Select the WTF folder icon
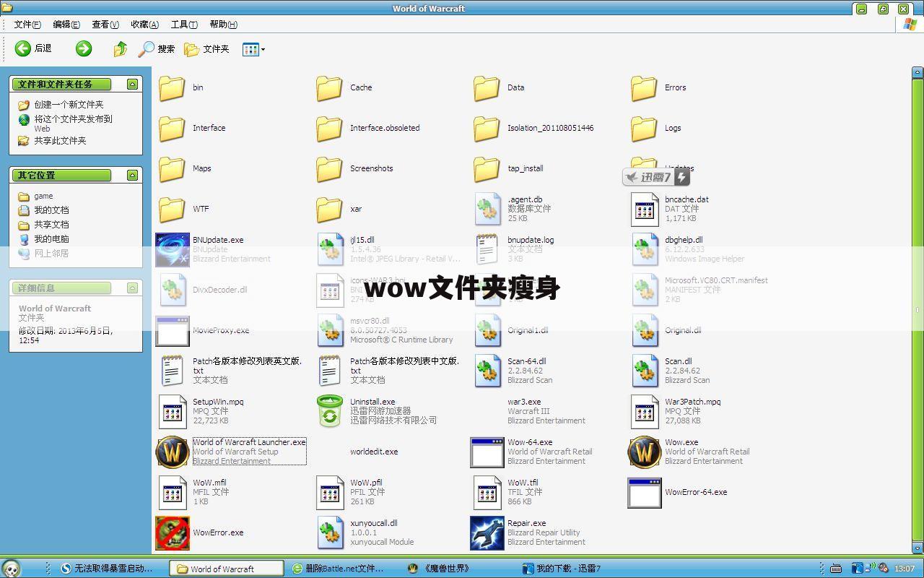 click(x=172, y=209)
